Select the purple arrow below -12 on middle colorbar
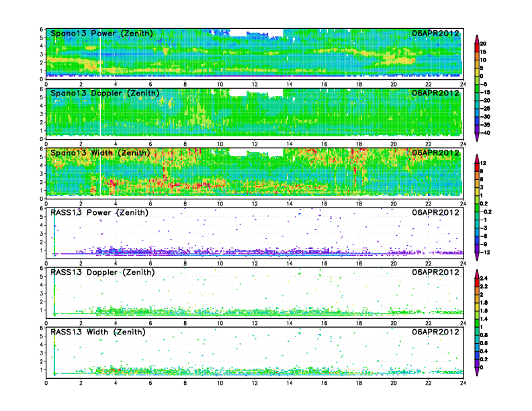This screenshot has width=532, height=411. [477, 257]
